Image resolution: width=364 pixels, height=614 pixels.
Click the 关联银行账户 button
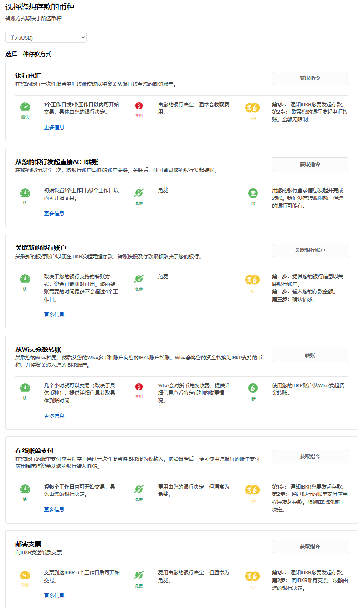[x=310, y=250]
